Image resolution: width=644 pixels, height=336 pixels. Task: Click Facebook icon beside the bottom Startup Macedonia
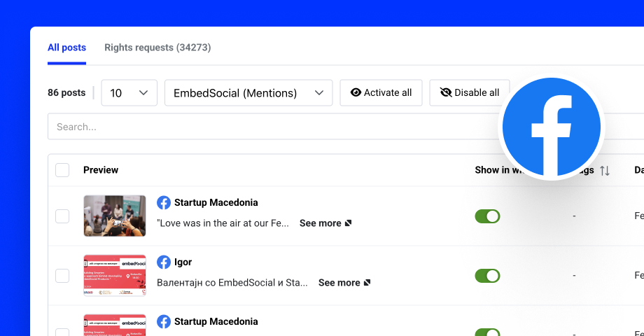coord(164,321)
